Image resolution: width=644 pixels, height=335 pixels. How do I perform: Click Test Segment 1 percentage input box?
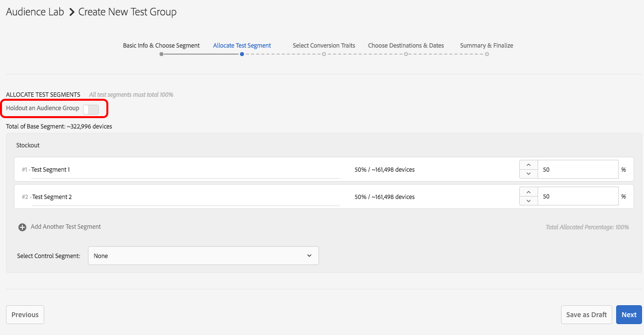(x=578, y=169)
